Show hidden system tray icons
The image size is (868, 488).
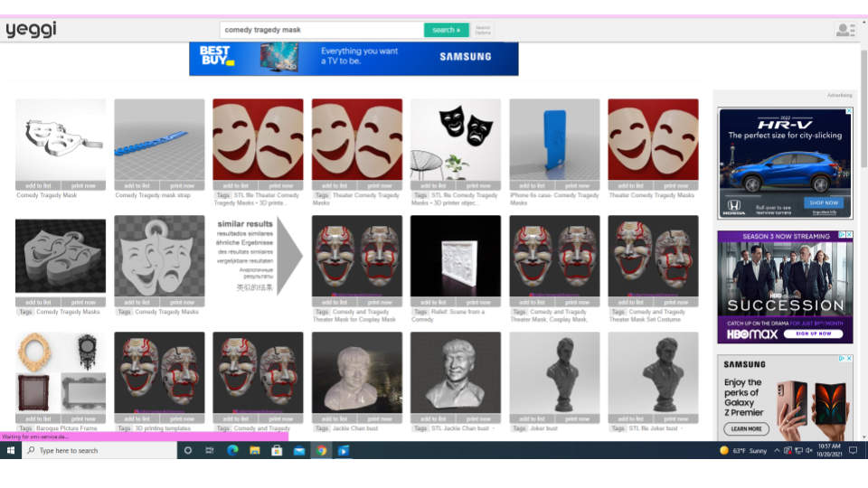point(777,450)
